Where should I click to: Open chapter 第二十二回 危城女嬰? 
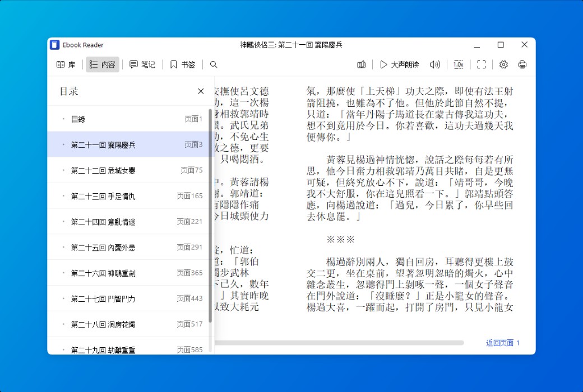point(112,170)
